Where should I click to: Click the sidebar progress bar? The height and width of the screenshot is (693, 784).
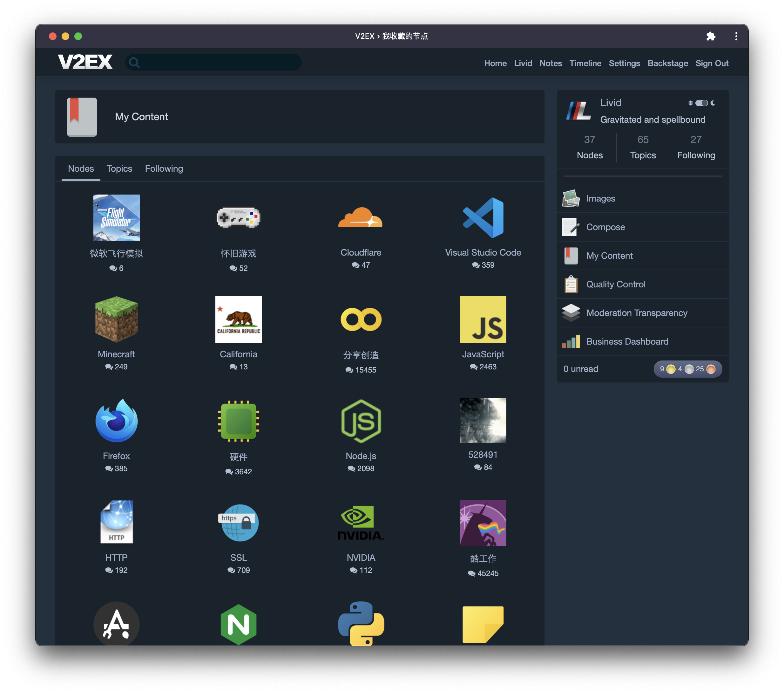pos(642,176)
